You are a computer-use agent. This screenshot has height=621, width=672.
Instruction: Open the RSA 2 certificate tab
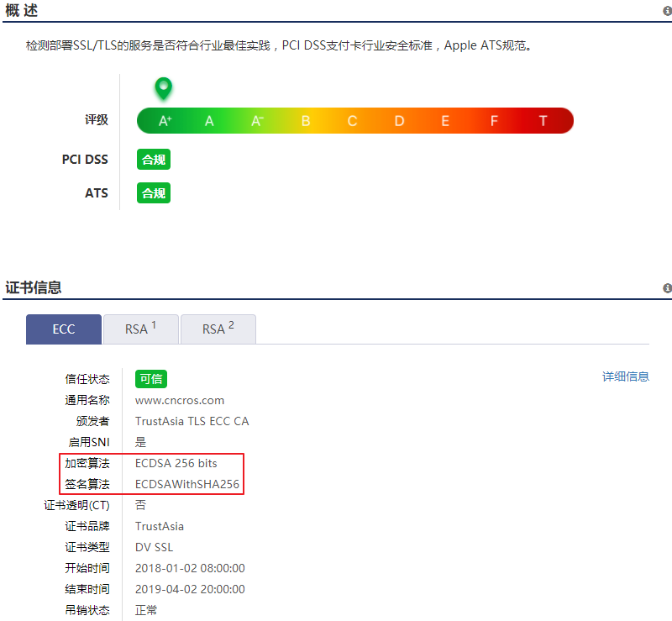coord(218,329)
